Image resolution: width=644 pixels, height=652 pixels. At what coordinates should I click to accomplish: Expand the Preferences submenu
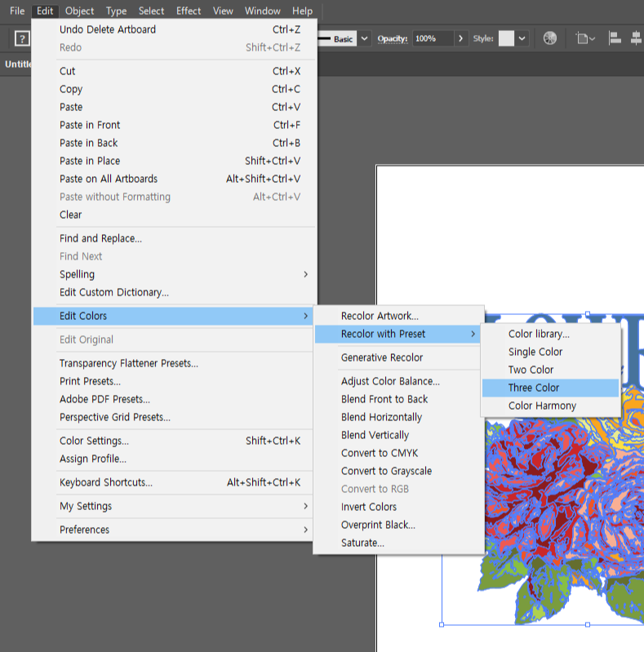click(173, 530)
